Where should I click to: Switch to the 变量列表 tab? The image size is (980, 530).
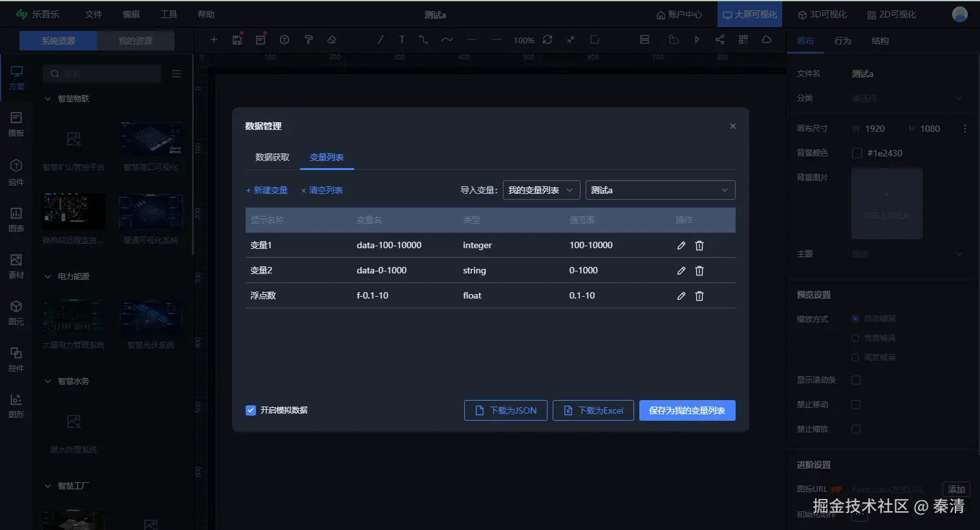(326, 157)
